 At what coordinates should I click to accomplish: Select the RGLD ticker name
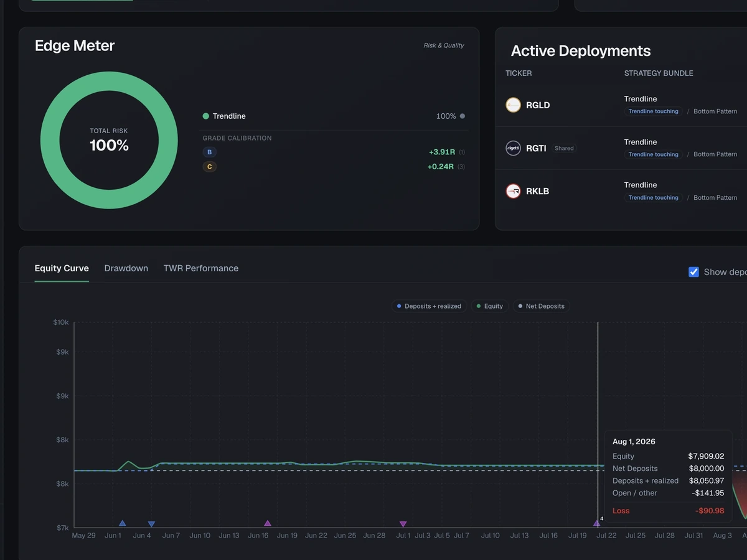(538, 105)
